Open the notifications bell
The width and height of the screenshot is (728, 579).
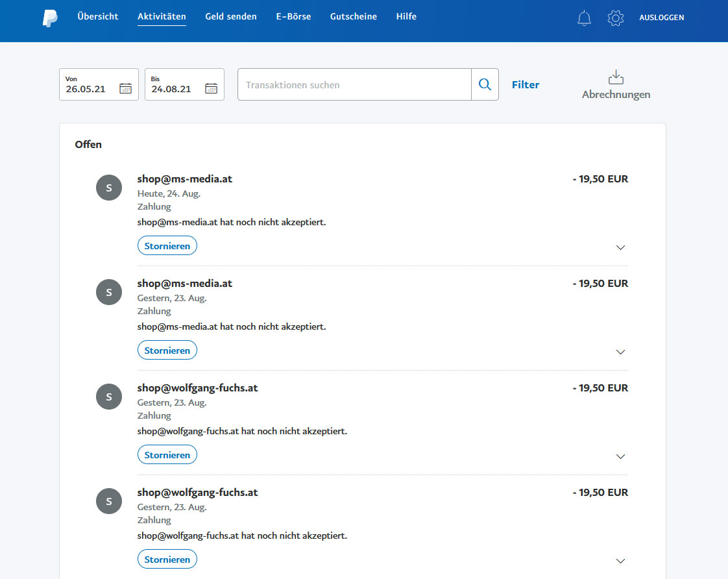click(x=584, y=18)
